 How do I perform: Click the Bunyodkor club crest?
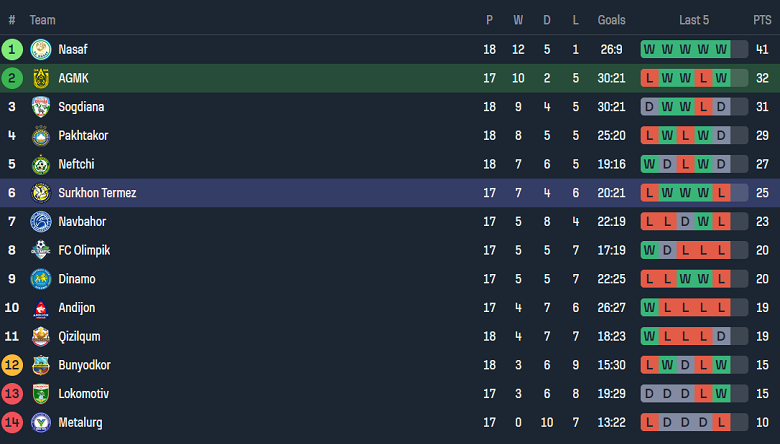41,366
